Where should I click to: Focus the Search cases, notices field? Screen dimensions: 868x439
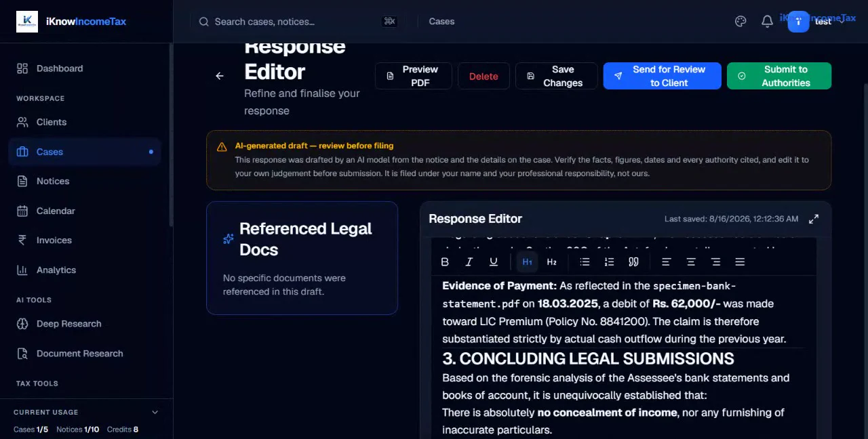click(x=298, y=22)
